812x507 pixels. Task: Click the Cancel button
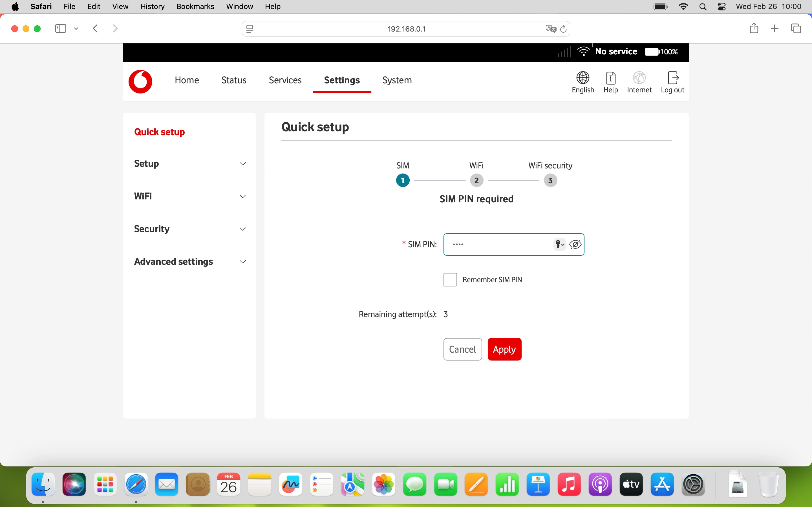462,349
